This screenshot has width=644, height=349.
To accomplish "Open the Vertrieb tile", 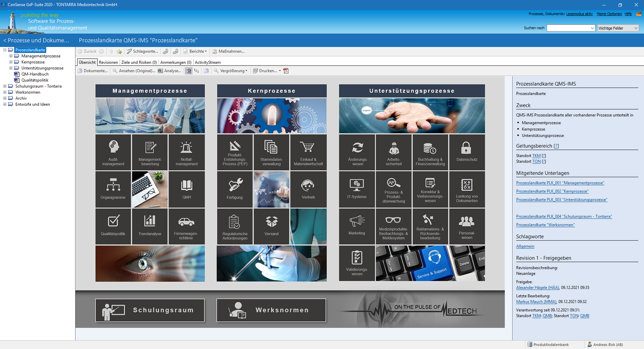I will point(308,189).
